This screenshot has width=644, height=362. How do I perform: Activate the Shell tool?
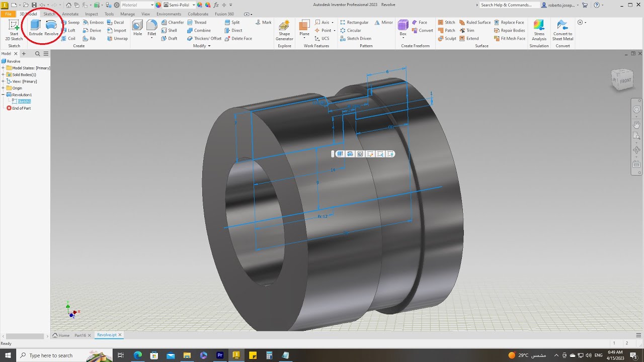[169, 31]
